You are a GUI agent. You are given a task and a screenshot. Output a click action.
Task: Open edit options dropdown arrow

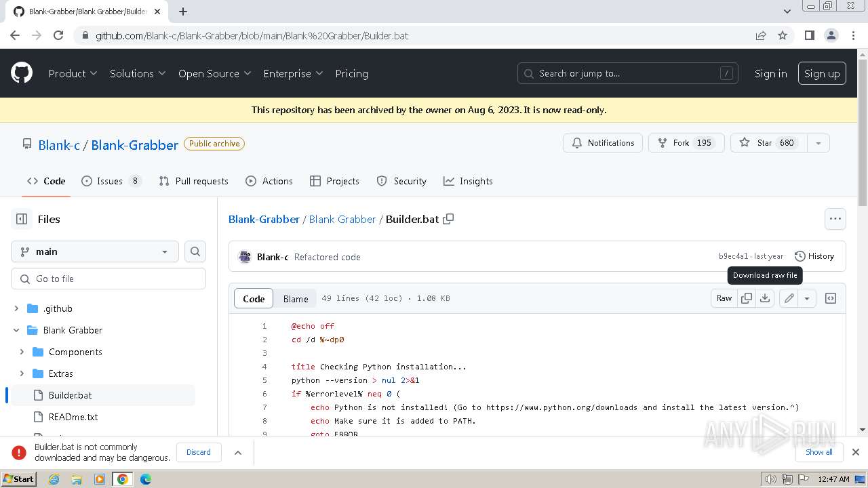coord(807,298)
